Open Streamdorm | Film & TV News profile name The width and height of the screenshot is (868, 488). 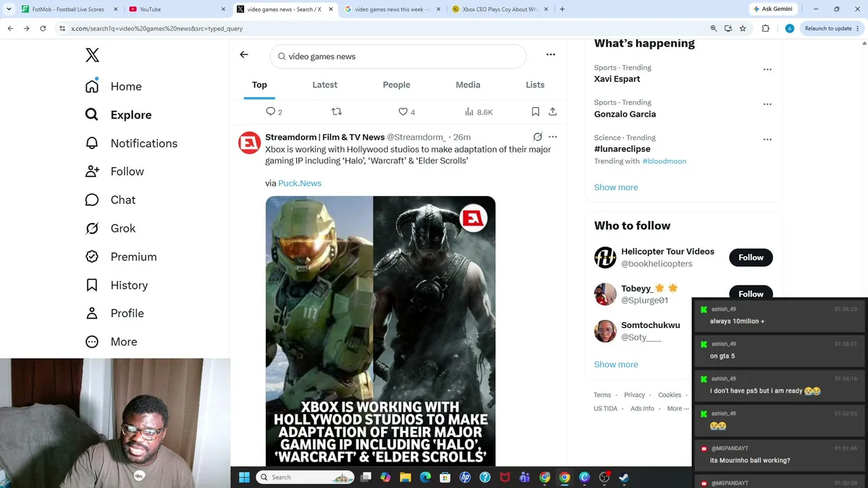(x=325, y=137)
